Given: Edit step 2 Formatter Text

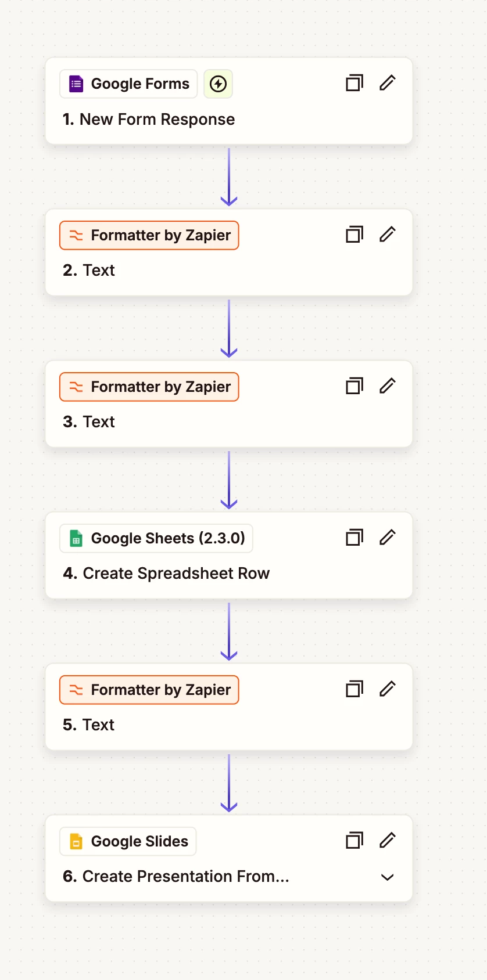Looking at the screenshot, I should point(388,235).
